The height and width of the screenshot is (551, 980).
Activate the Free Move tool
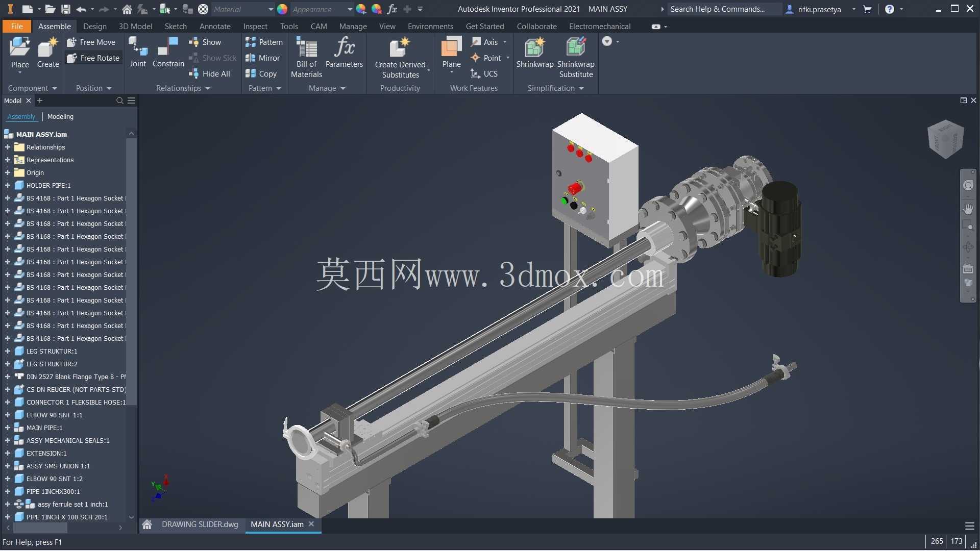point(91,42)
